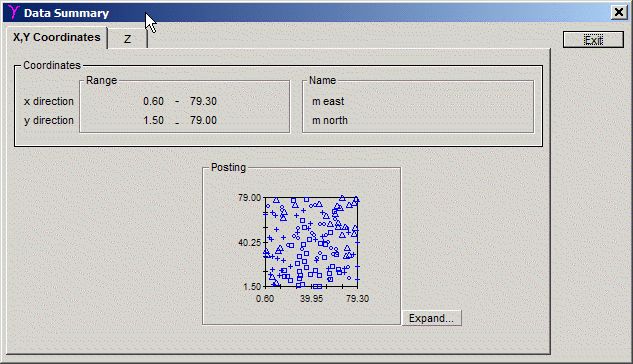The image size is (633, 364).
Task: Click the 'm east' name field
Action: [328, 101]
